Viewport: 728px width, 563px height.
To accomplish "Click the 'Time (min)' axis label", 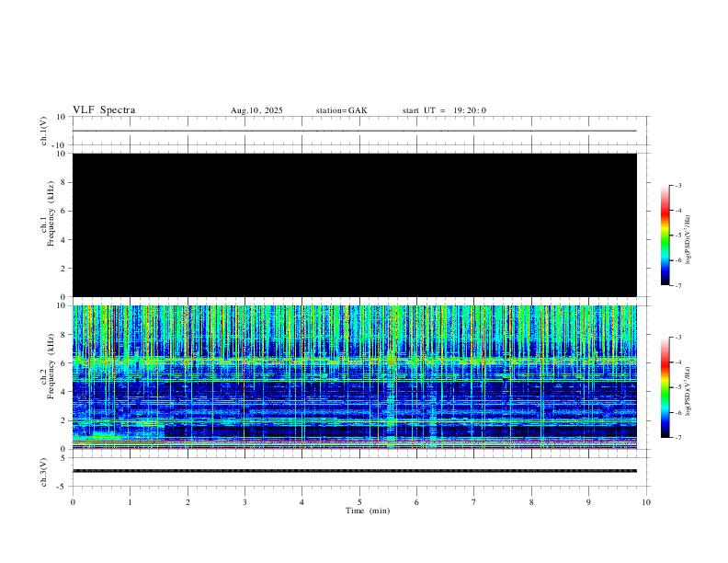I will 368,511.
